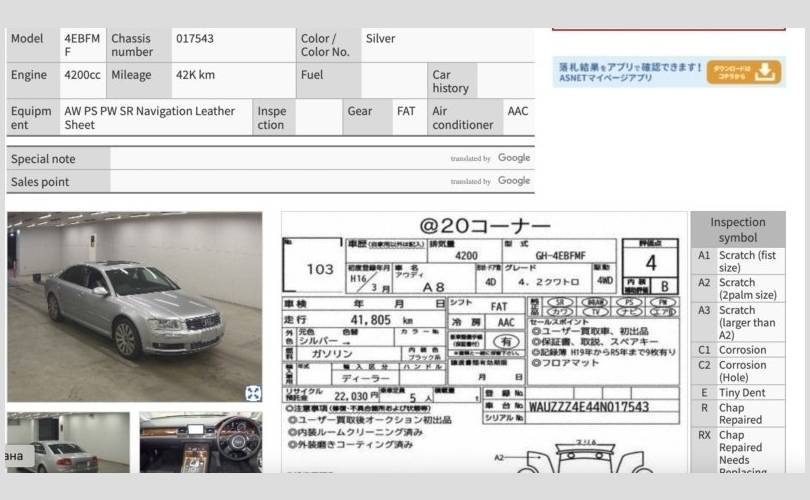Click the fullscreen expand icon on car photo
This screenshot has width=810, height=500.
(x=253, y=393)
